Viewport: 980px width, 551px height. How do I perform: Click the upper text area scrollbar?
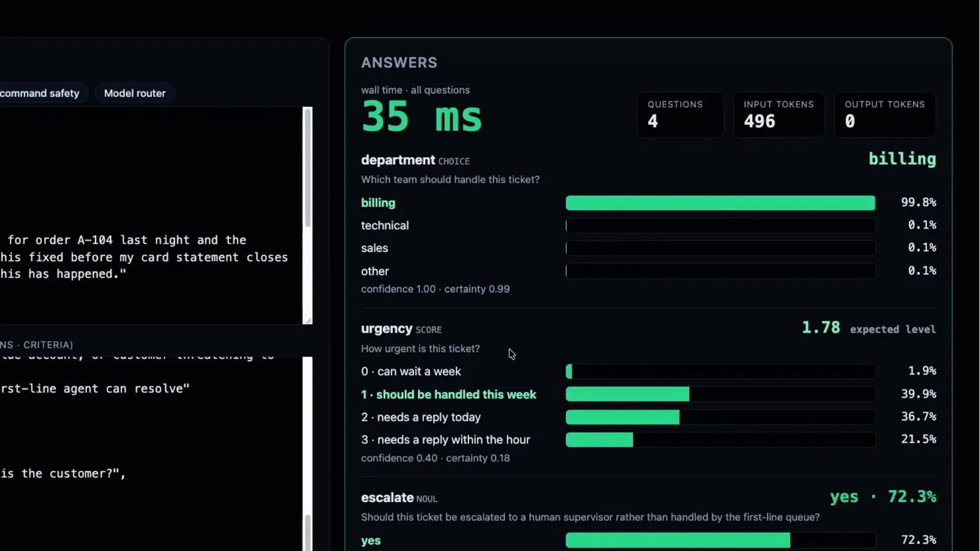307,167
